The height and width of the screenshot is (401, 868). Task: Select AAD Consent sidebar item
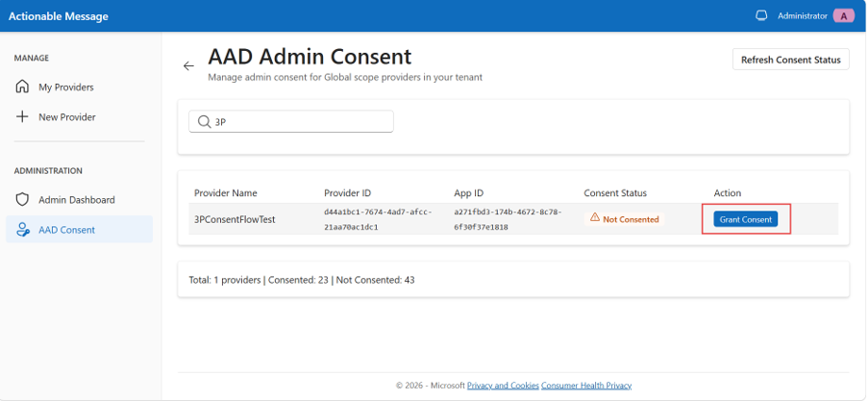[79, 230]
